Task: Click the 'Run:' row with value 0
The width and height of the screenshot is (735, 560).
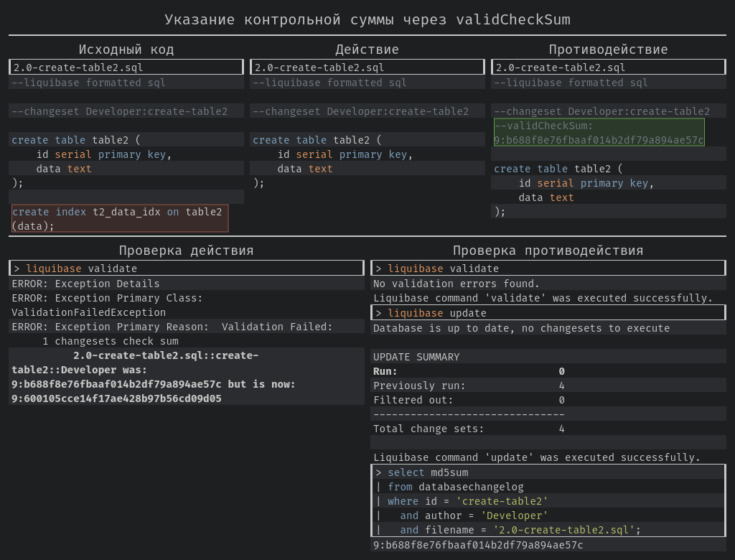Action: (469, 371)
